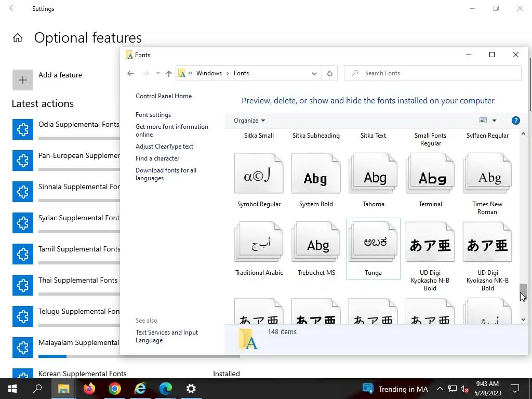Image resolution: width=532 pixels, height=399 pixels.
Task: Go back in the Fonts window
Action: 130,73
